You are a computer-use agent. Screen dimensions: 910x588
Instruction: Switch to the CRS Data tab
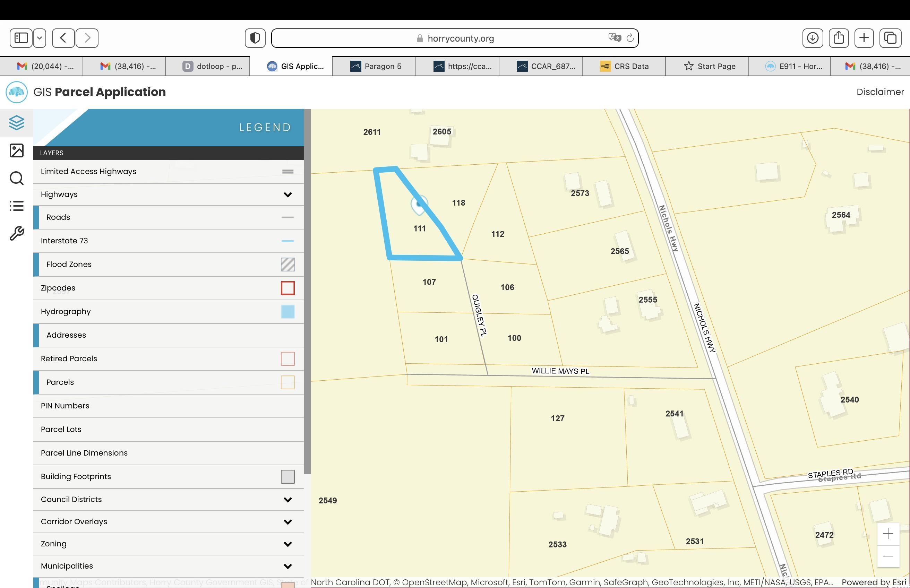(624, 67)
